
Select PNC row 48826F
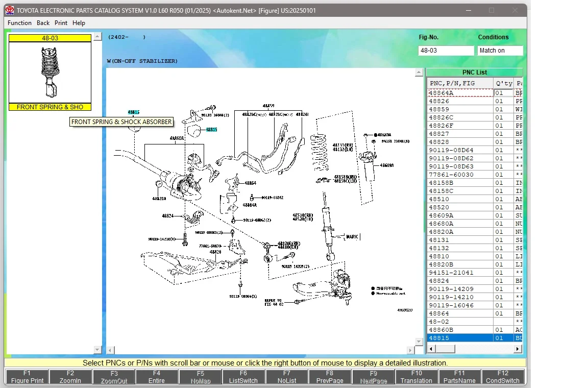474,126
